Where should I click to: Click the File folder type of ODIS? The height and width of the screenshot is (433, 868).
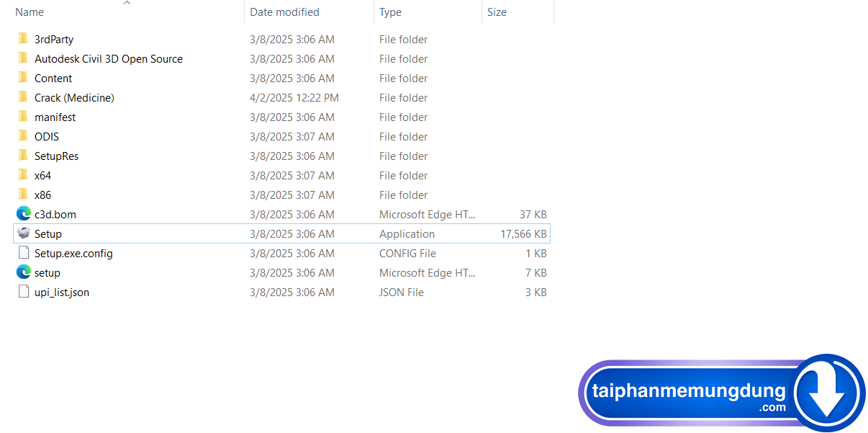coord(404,137)
